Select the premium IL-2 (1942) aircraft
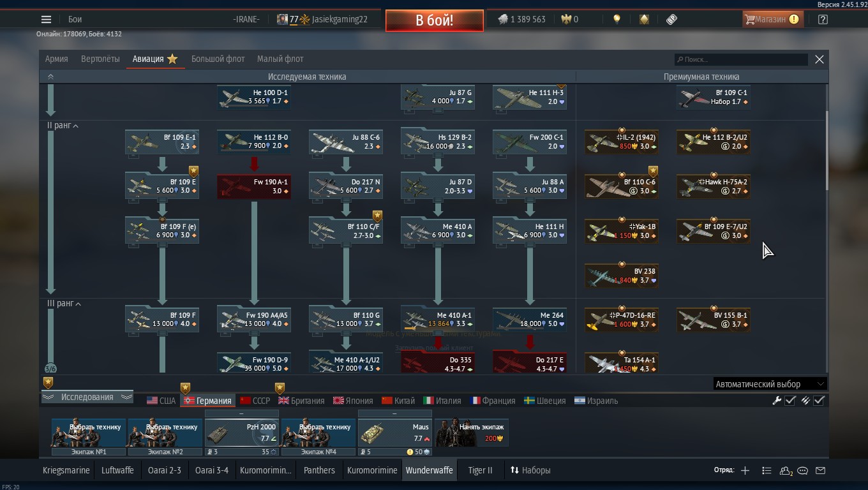868x490 pixels. (622, 142)
